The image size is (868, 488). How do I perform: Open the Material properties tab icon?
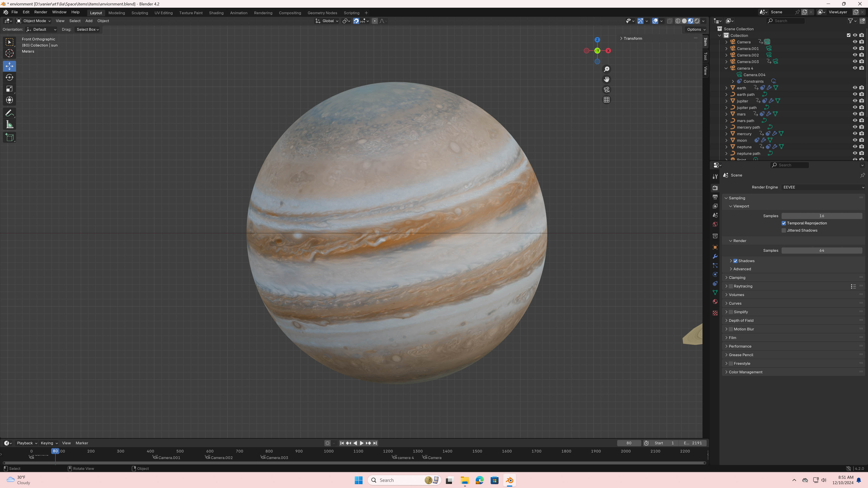pyautogui.click(x=715, y=302)
